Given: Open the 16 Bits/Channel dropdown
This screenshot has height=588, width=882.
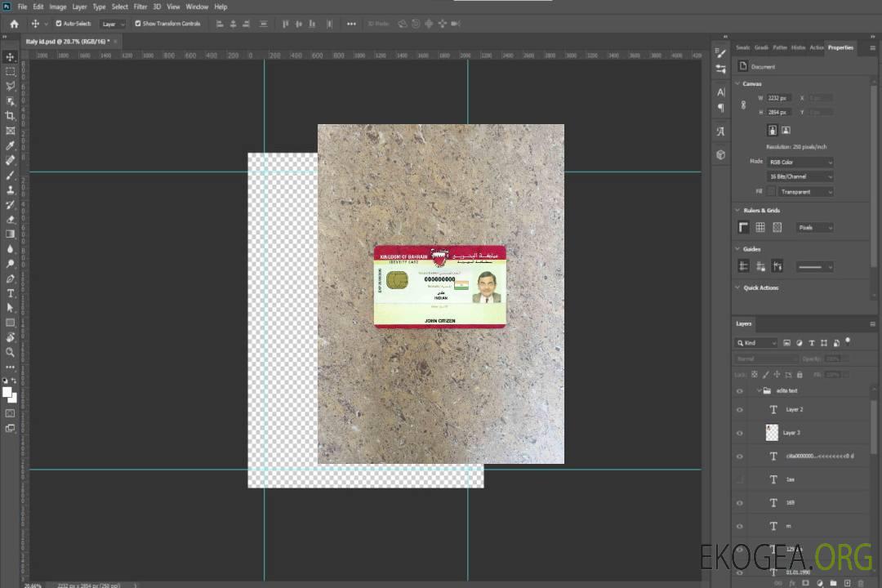Looking at the screenshot, I should 800,176.
